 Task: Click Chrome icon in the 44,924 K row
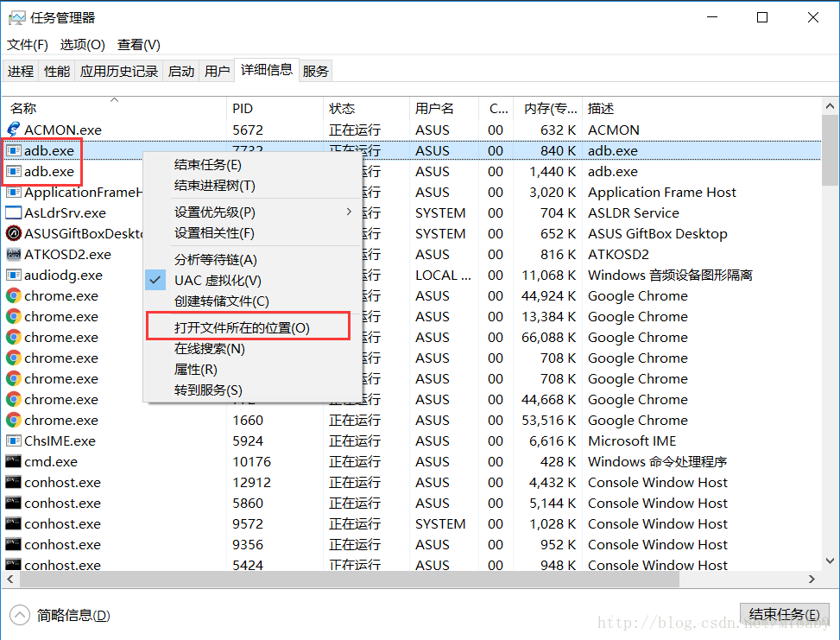pyautogui.click(x=14, y=296)
